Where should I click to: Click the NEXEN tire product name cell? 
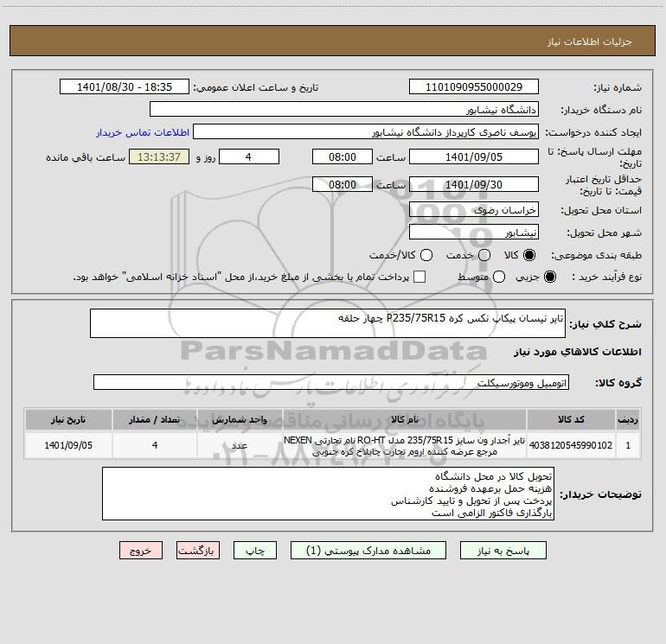[405, 445]
